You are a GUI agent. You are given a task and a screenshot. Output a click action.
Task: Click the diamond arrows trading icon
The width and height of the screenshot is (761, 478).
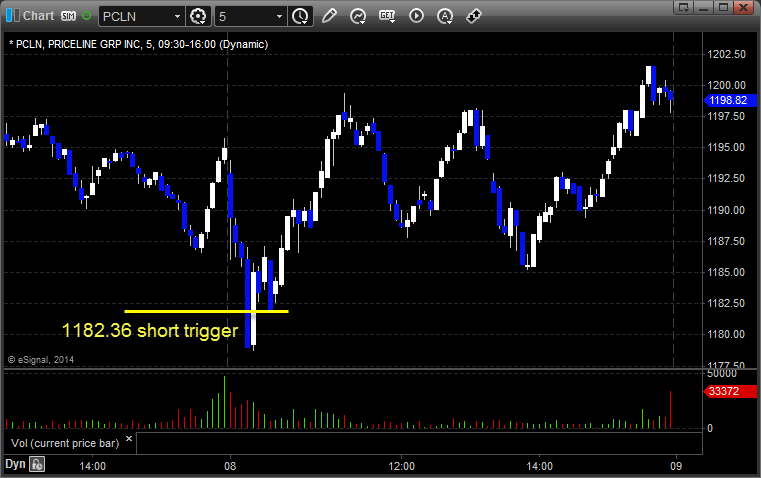[x=474, y=16]
